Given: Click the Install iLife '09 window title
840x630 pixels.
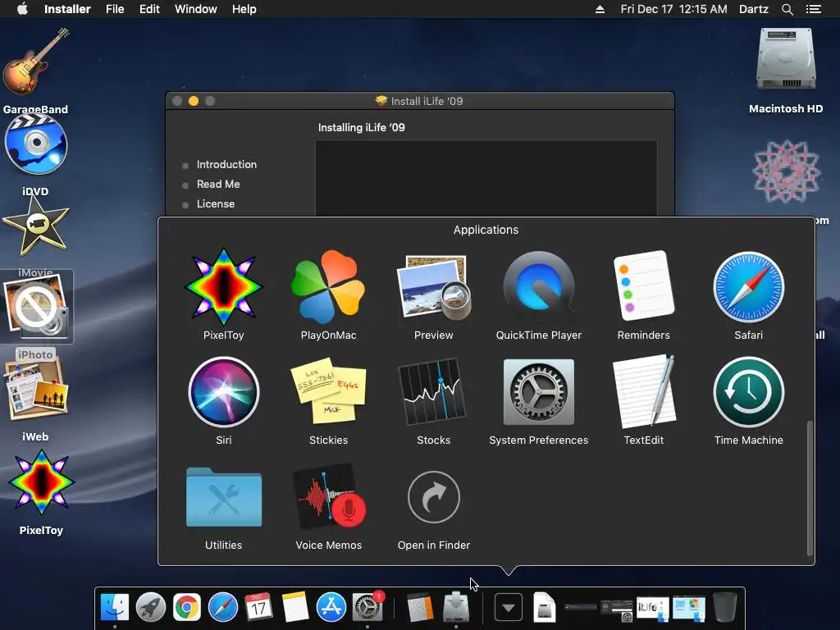Looking at the screenshot, I should point(427,101).
